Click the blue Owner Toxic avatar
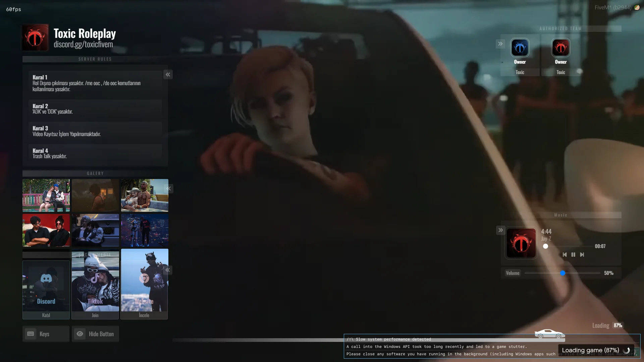This screenshot has height=362, width=644. 520,48
